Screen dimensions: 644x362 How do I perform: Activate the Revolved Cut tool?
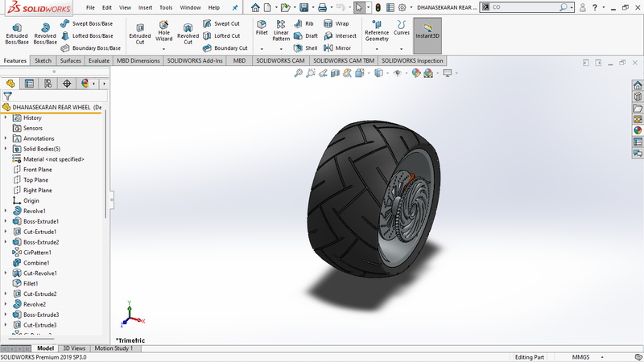(x=188, y=31)
